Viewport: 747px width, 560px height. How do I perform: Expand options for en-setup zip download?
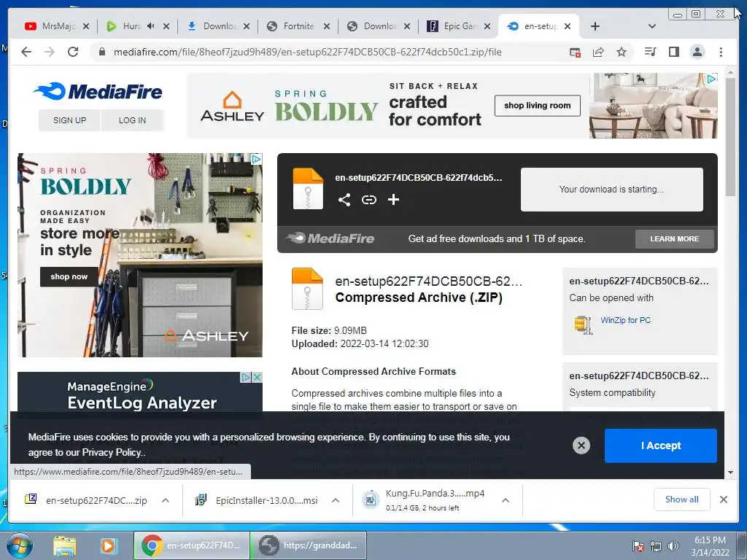point(166,500)
